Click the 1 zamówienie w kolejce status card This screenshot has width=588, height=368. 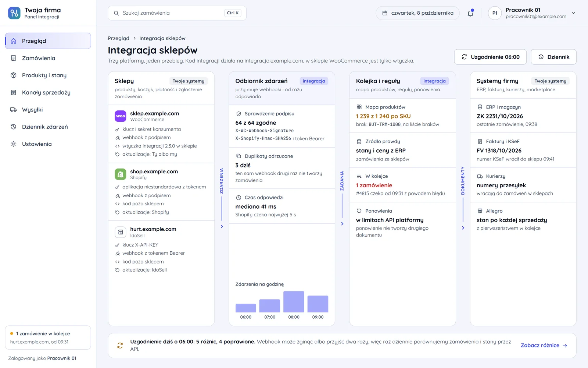coord(48,337)
